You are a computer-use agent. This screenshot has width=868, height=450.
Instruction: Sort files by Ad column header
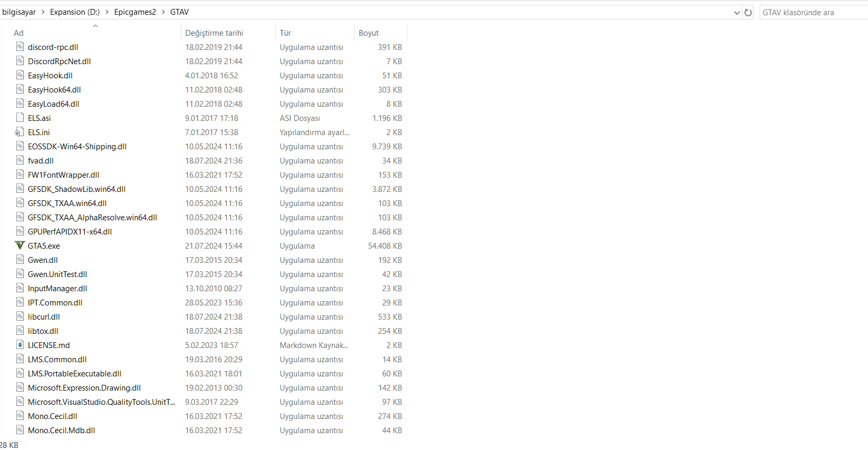18,33
